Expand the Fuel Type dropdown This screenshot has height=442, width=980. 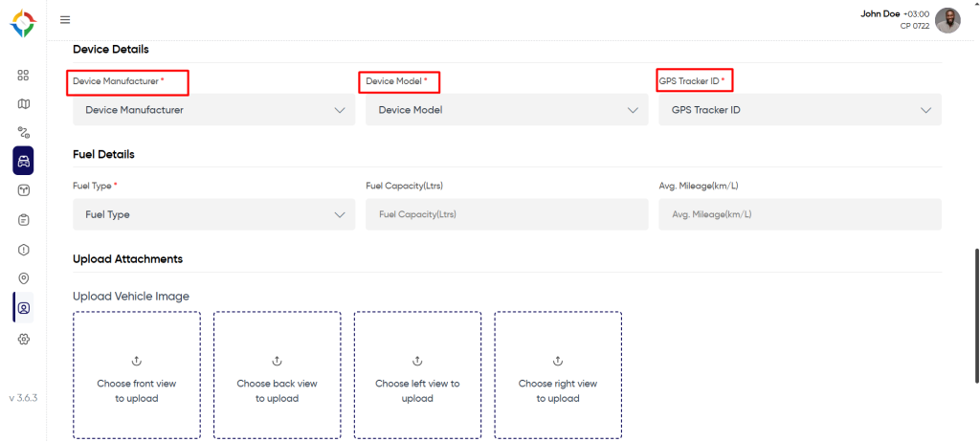click(213, 214)
